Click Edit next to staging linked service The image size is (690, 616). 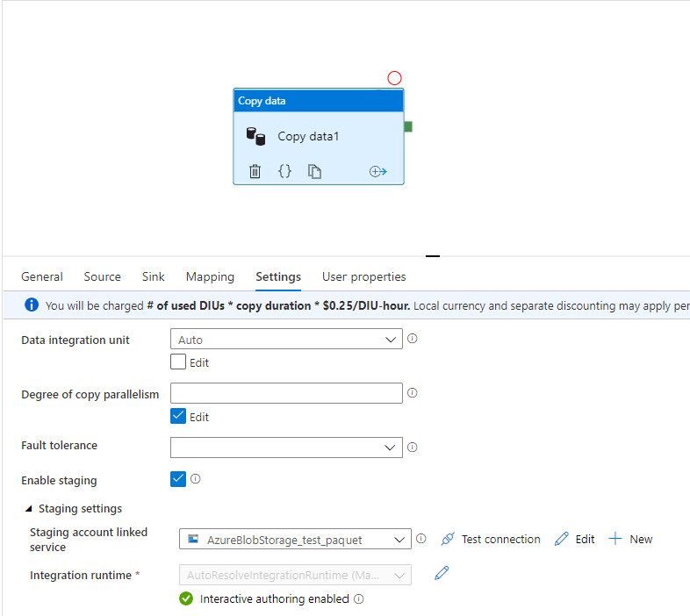(x=575, y=539)
